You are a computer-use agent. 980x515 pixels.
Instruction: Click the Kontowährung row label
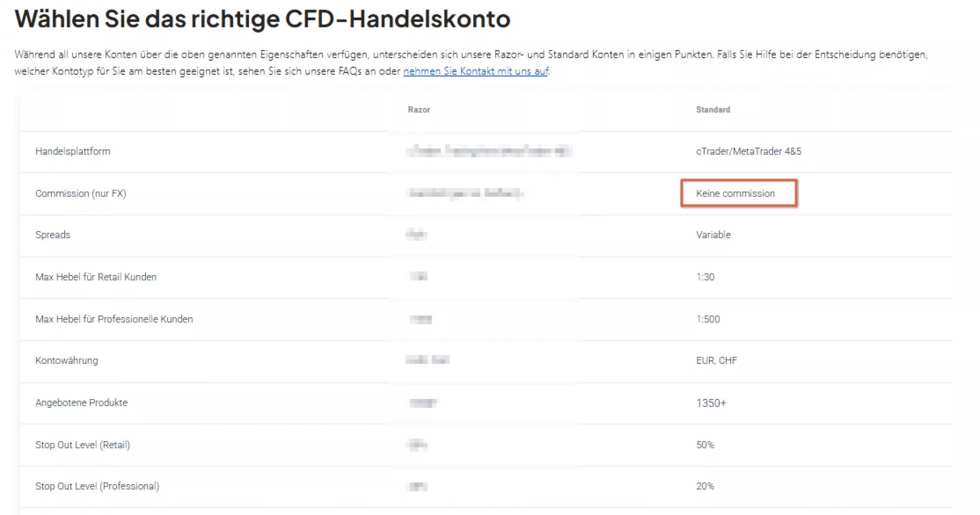point(67,361)
